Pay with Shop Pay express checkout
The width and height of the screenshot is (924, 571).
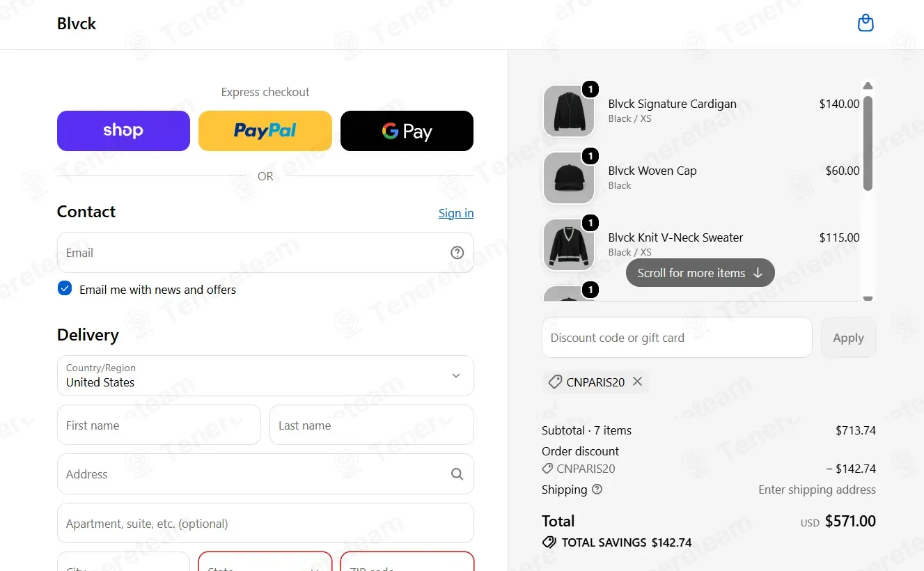[123, 131]
